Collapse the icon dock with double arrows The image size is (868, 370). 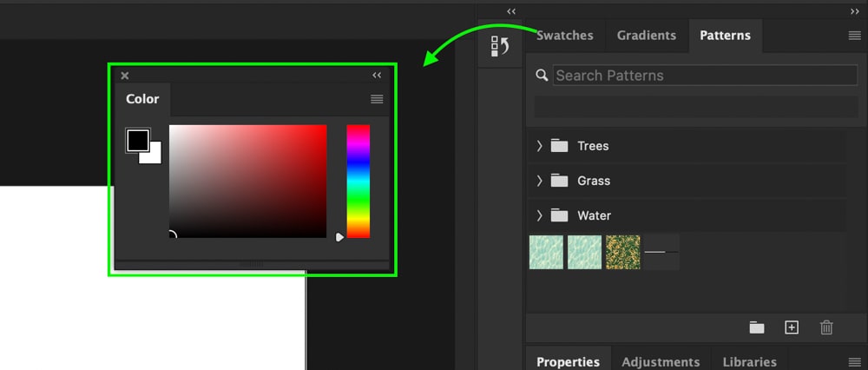(511, 11)
